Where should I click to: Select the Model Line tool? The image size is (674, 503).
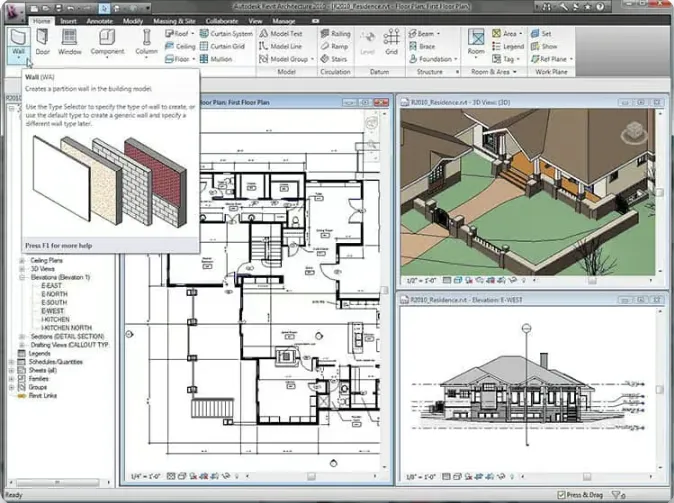[280, 46]
